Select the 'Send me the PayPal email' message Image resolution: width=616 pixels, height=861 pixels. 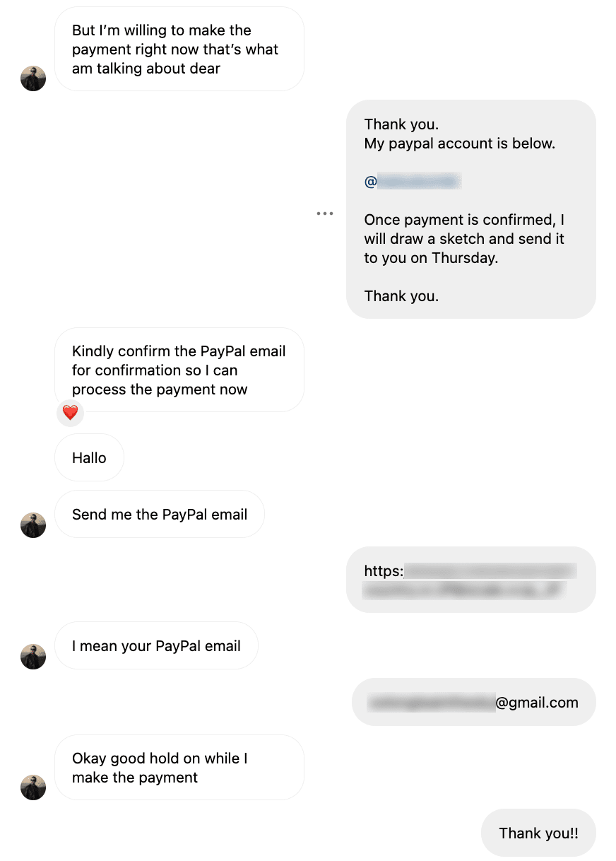tap(159, 514)
